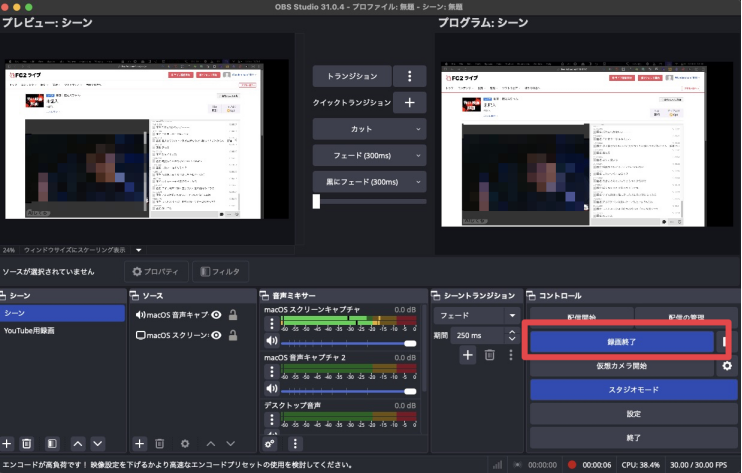This screenshot has width=742, height=473.
Task: Hide the macOS 音声キャプチャ source
Action: point(216,315)
